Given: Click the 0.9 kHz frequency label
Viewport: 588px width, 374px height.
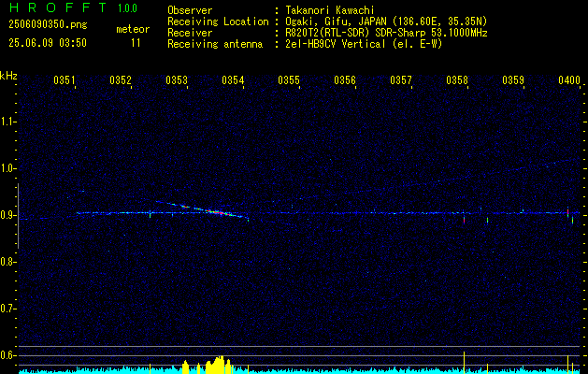Looking at the screenshot, I should 7,215.
